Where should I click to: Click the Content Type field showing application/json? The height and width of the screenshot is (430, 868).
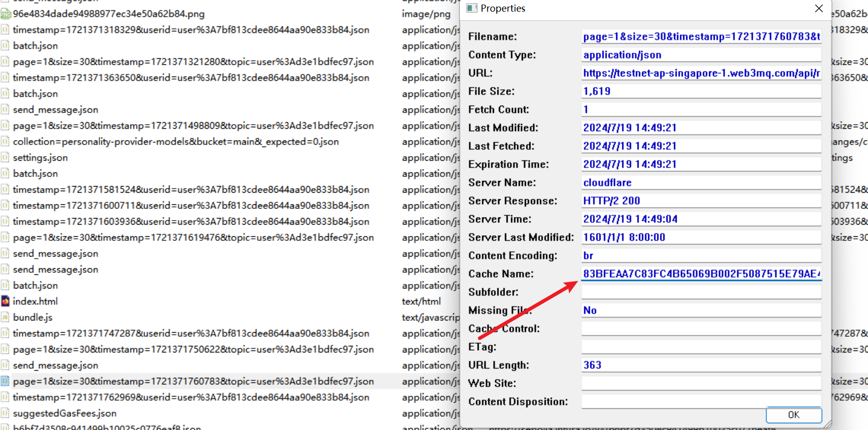pos(701,55)
